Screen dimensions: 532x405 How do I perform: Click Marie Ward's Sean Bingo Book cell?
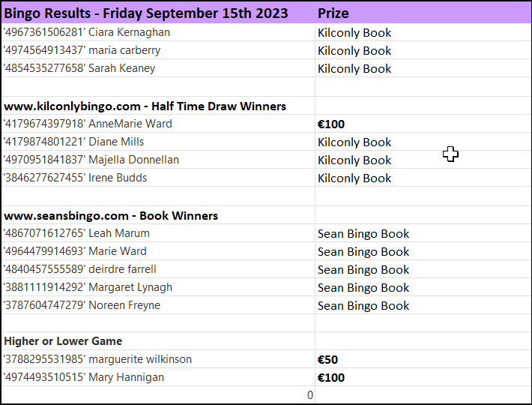tap(423, 251)
